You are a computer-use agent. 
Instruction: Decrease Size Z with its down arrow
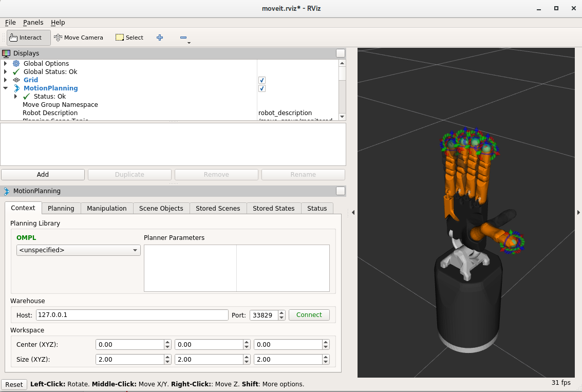pos(326,362)
